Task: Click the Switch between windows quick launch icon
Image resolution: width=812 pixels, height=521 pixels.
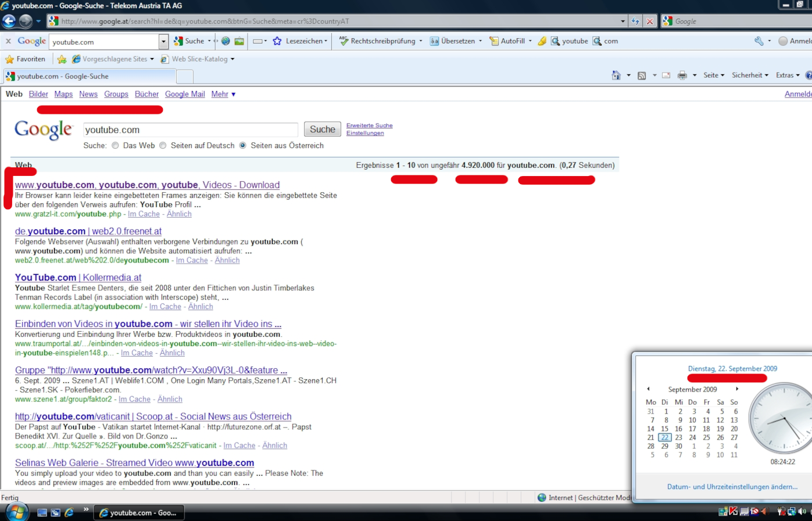Action: pyautogui.click(x=55, y=512)
